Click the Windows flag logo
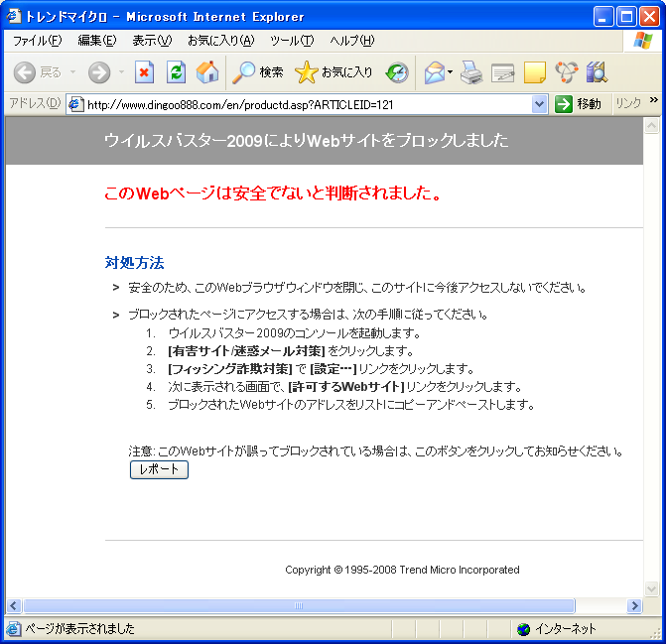The image size is (666, 644). [x=643, y=41]
